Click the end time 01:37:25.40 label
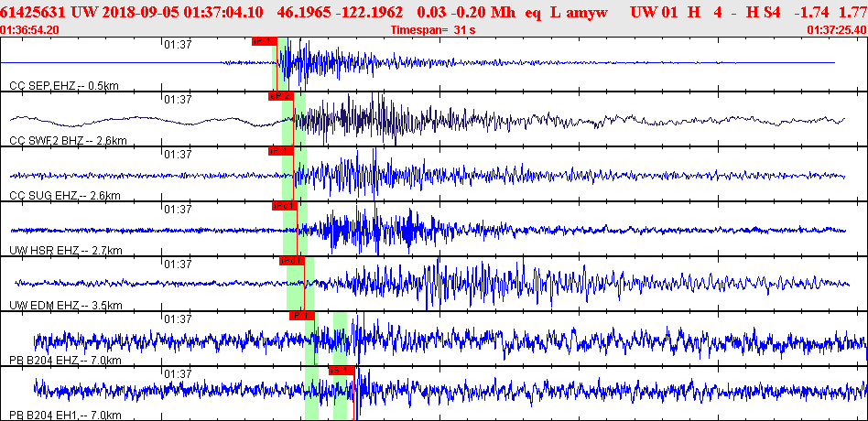 pyautogui.click(x=836, y=30)
